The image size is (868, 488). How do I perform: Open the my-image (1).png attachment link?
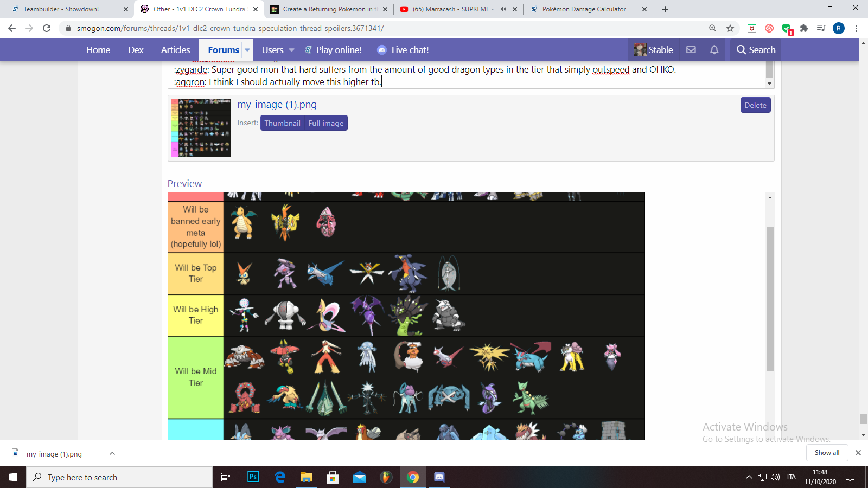click(x=277, y=105)
